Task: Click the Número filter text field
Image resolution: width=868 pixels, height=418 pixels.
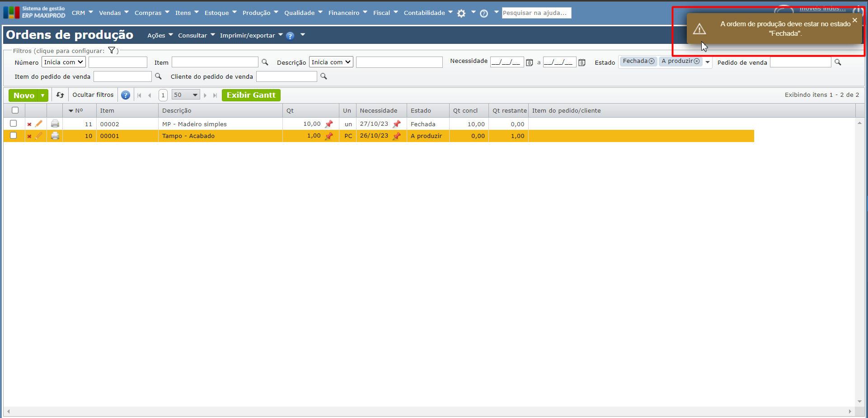Action: [x=118, y=62]
